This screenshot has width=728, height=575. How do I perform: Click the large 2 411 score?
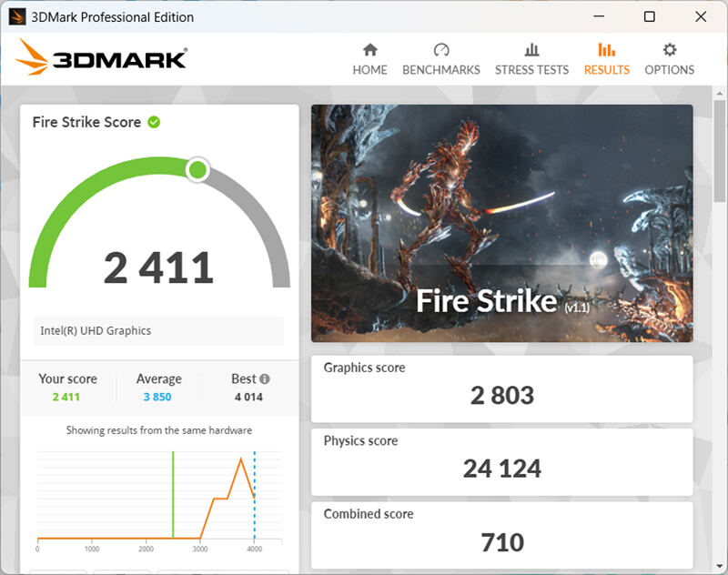point(158,267)
